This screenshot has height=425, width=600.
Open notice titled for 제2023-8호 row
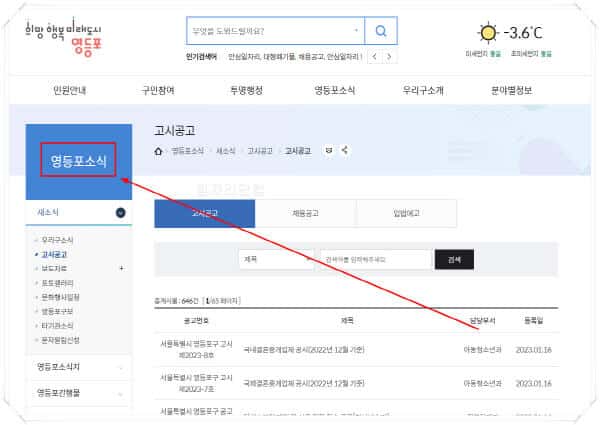(x=304, y=350)
